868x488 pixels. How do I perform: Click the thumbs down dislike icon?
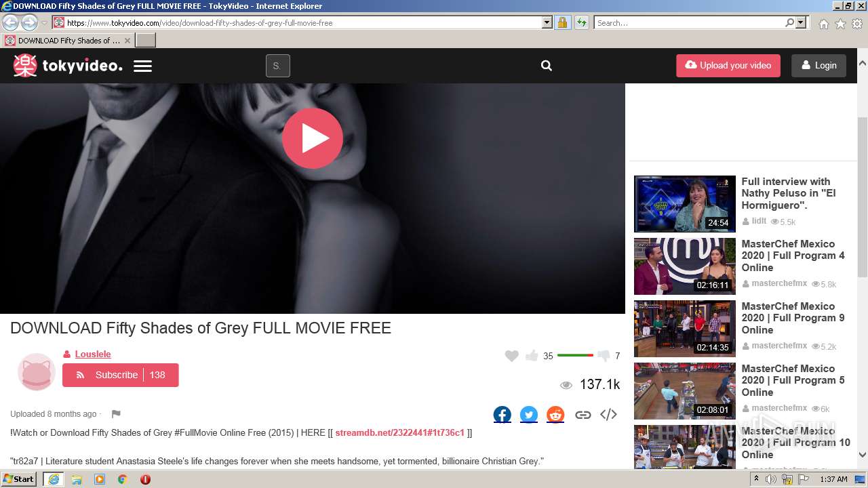[604, 356]
